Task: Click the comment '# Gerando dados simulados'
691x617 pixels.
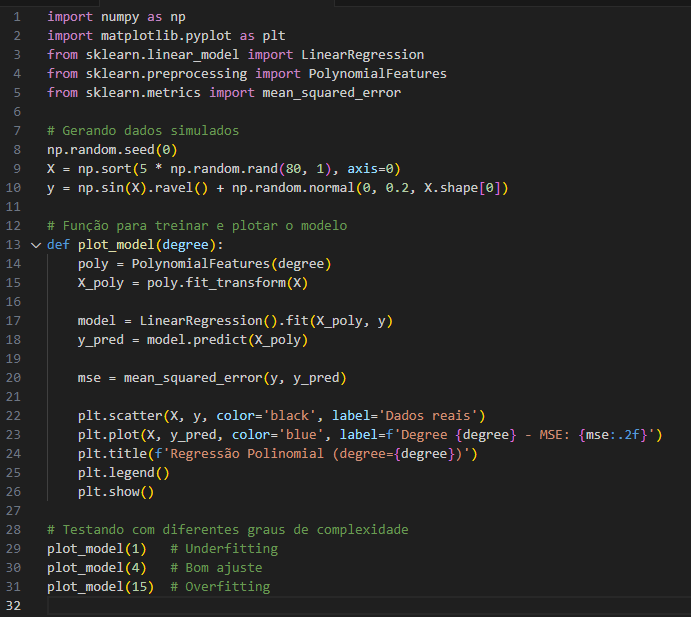Action: click(x=143, y=131)
